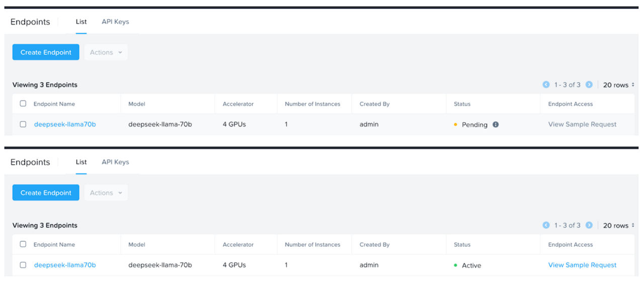Click the yellow Pending status dot
This screenshot has width=644, height=283.
coord(455,125)
